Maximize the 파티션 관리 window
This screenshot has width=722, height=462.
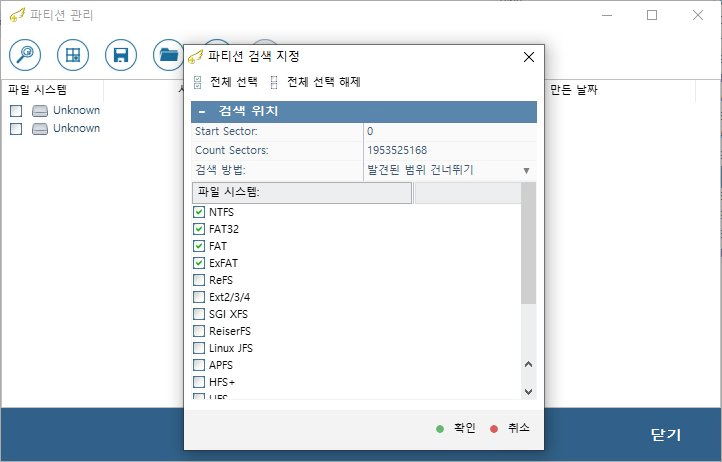click(x=652, y=15)
